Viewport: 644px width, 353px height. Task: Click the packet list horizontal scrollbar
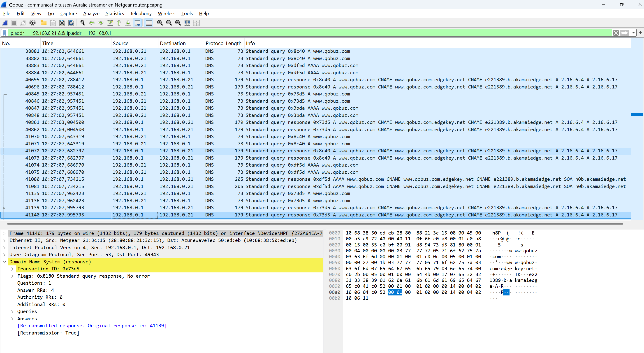[x=315, y=224]
